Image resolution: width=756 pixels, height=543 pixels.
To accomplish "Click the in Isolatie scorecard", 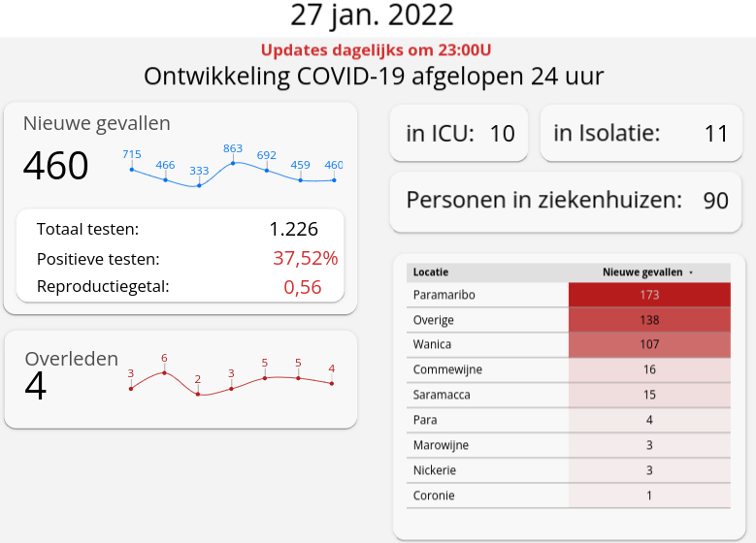I will [x=641, y=133].
